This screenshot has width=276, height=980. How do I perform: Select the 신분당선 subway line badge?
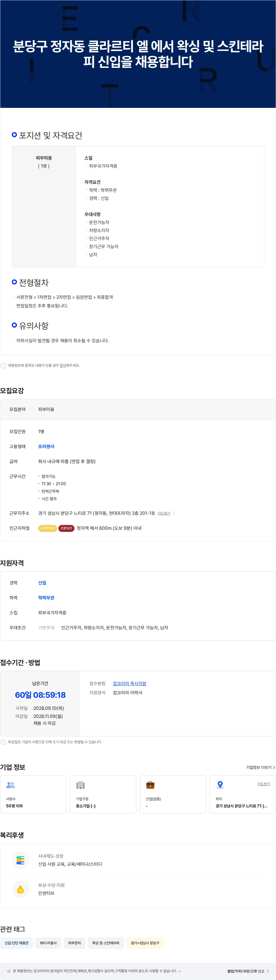tap(66, 528)
